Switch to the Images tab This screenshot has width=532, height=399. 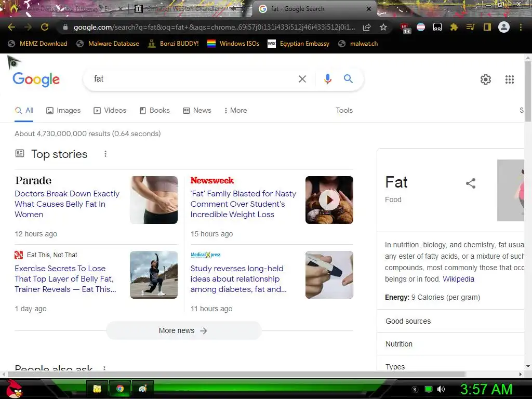pos(63,110)
